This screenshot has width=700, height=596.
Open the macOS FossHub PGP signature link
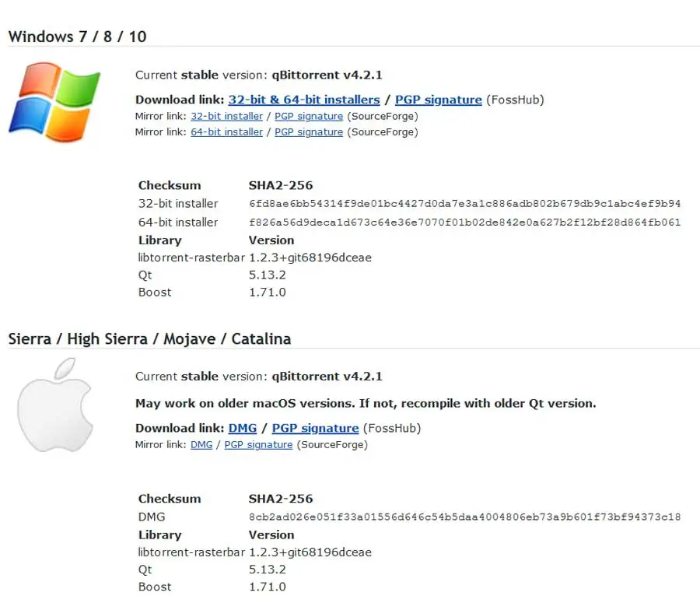tap(315, 428)
